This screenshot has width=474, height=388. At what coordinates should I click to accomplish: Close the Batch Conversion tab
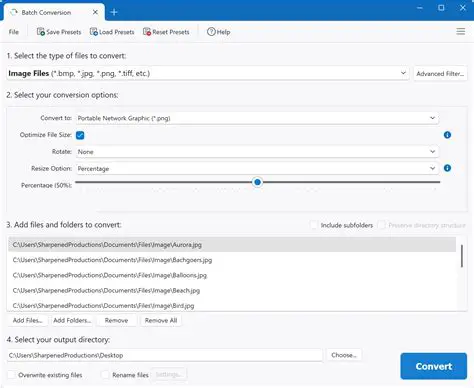tap(95, 12)
